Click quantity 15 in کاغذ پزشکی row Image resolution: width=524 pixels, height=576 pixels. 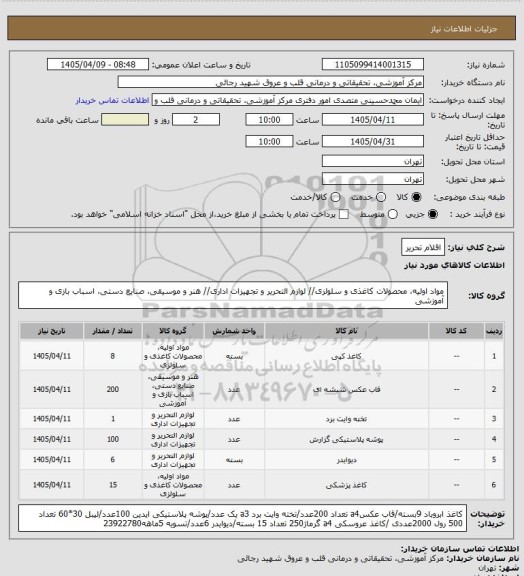pyautogui.click(x=112, y=485)
